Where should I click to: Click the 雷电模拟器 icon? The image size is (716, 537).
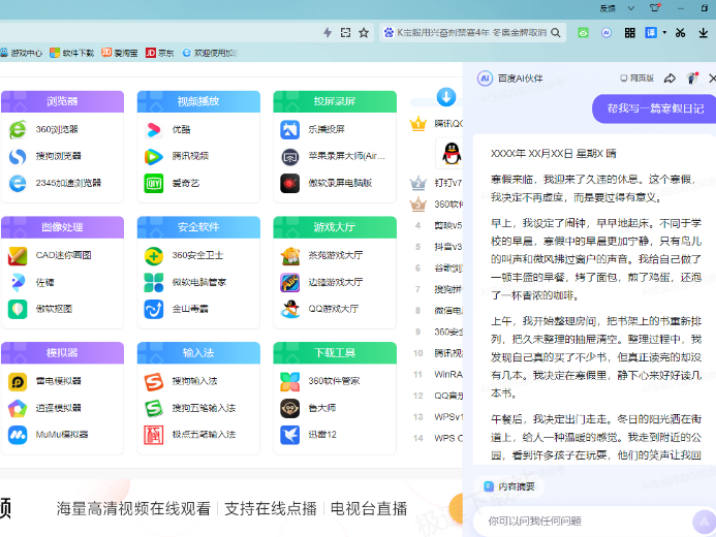[x=17, y=381]
